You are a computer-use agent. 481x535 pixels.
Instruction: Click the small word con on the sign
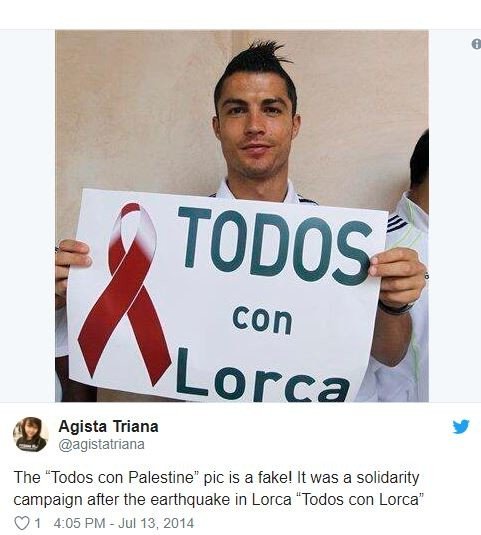click(262, 320)
